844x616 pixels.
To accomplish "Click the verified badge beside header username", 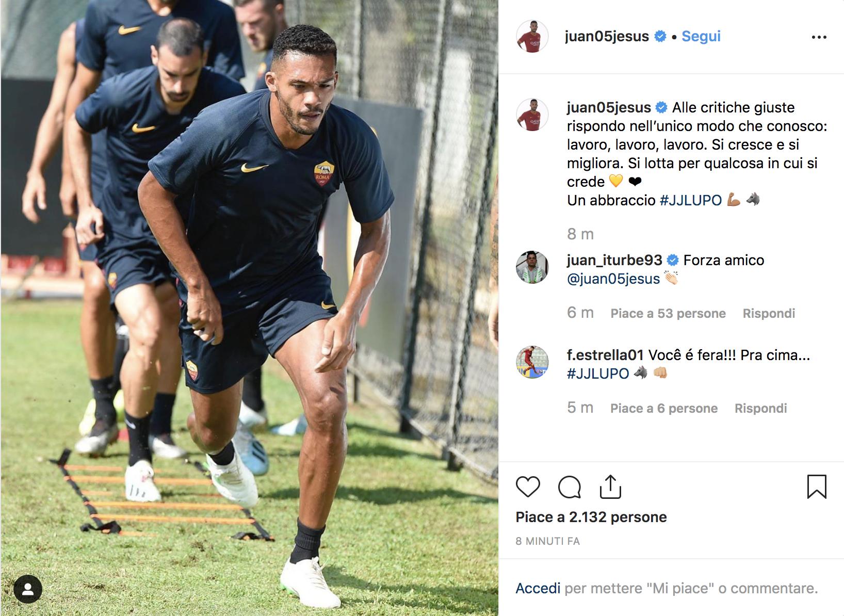I will [x=660, y=36].
